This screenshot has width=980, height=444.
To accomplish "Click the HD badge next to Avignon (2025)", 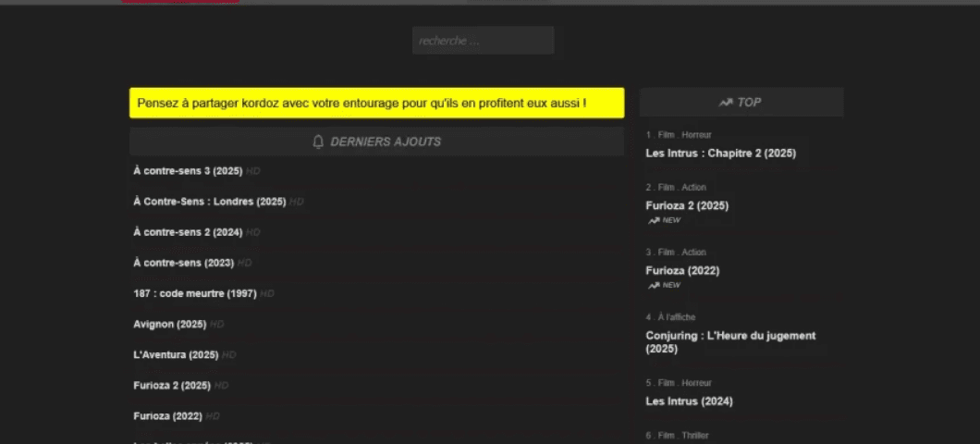I will (216, 325).
